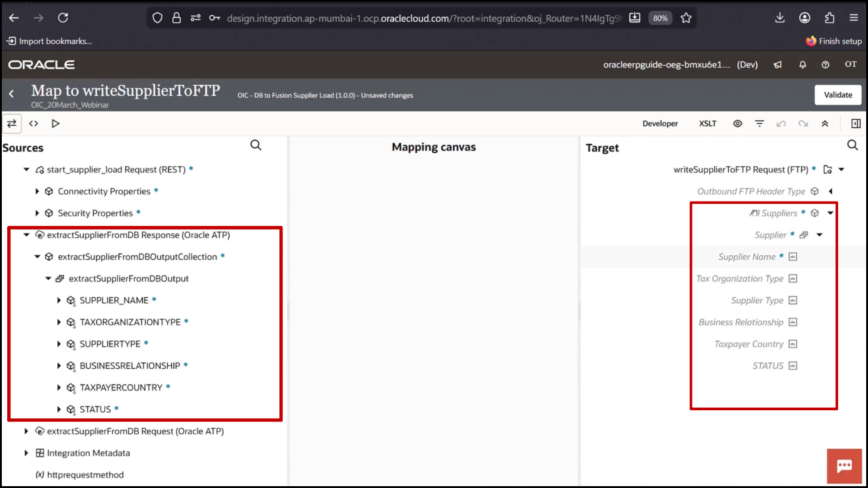Search Target with magnifier icon
Screen dimensions: 868x488
click(852, 145)
